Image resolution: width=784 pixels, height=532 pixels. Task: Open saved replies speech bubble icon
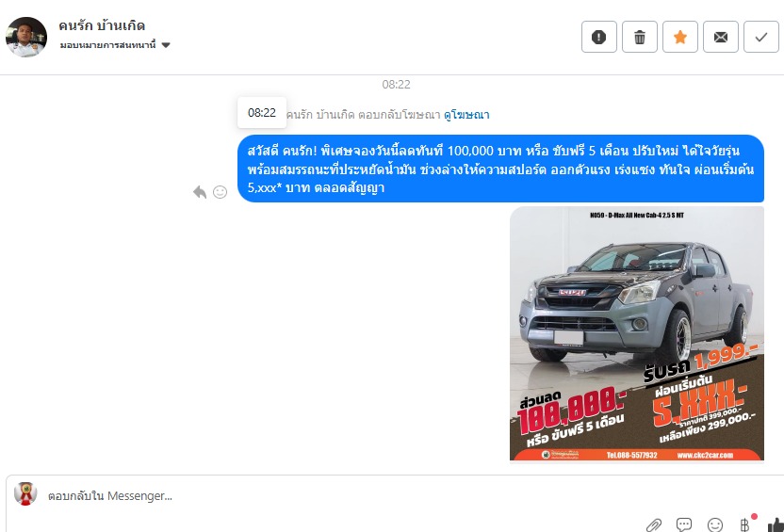pos(684,524)
